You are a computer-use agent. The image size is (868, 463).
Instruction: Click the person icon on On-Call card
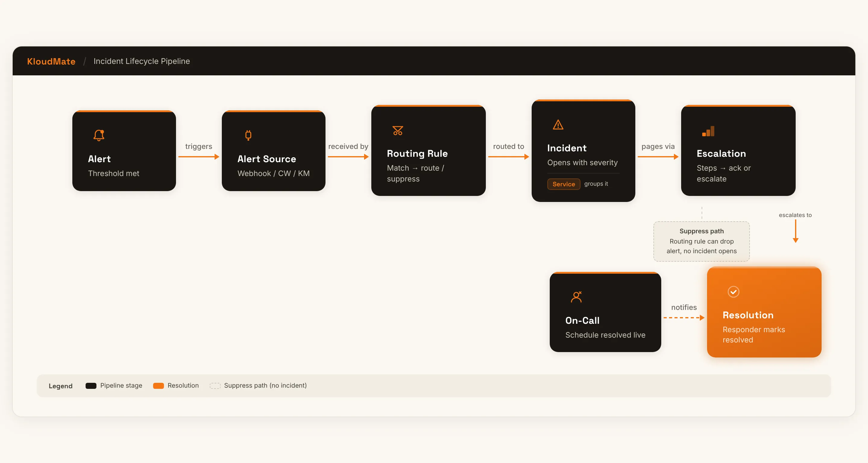577,297
